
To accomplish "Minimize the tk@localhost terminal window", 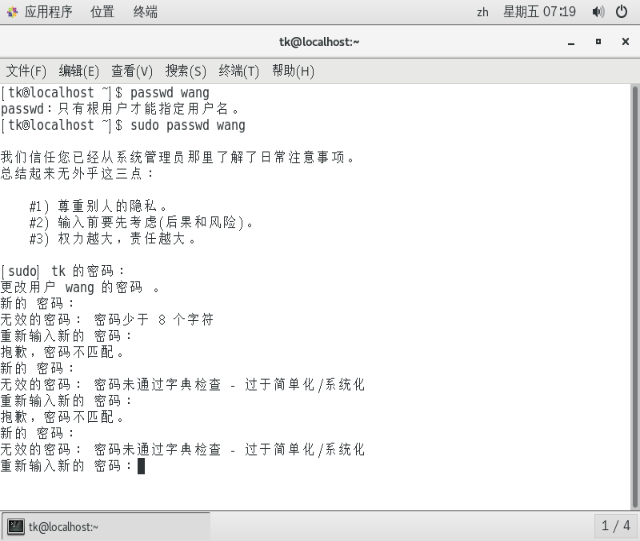I will 571,42.
